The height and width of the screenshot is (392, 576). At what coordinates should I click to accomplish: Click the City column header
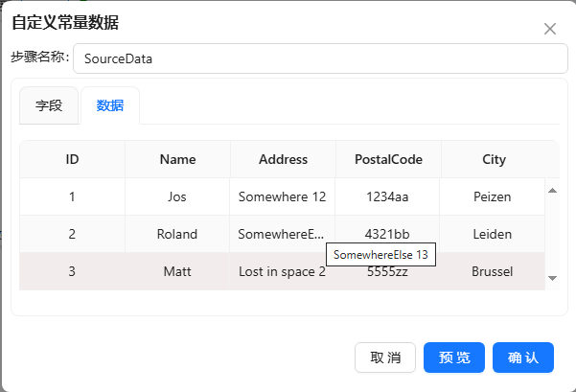494,159
